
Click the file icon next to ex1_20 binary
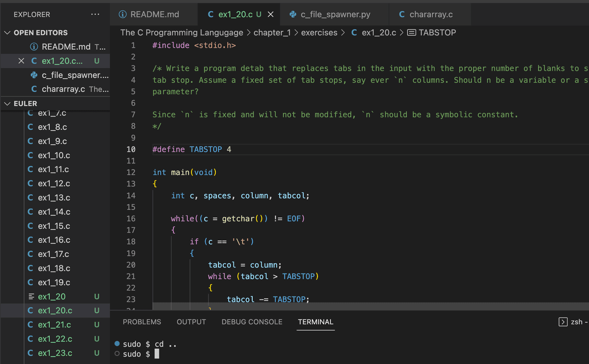point(31,296)
